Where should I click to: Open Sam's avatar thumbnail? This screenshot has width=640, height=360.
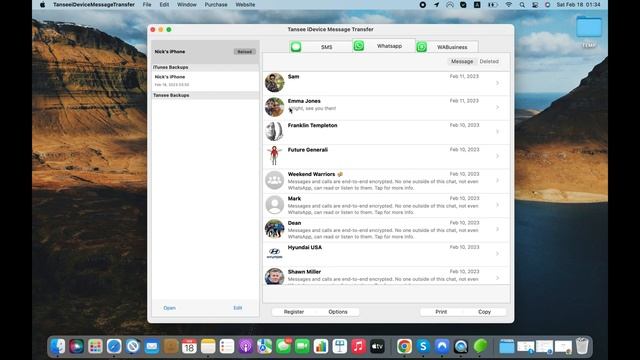(274, 82)
